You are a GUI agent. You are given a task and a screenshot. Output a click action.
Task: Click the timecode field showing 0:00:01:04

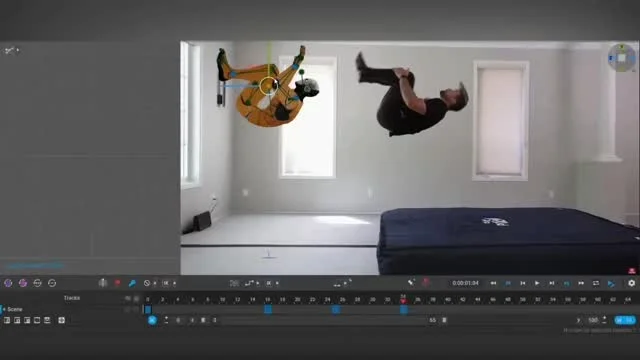(x=465, y=283)
